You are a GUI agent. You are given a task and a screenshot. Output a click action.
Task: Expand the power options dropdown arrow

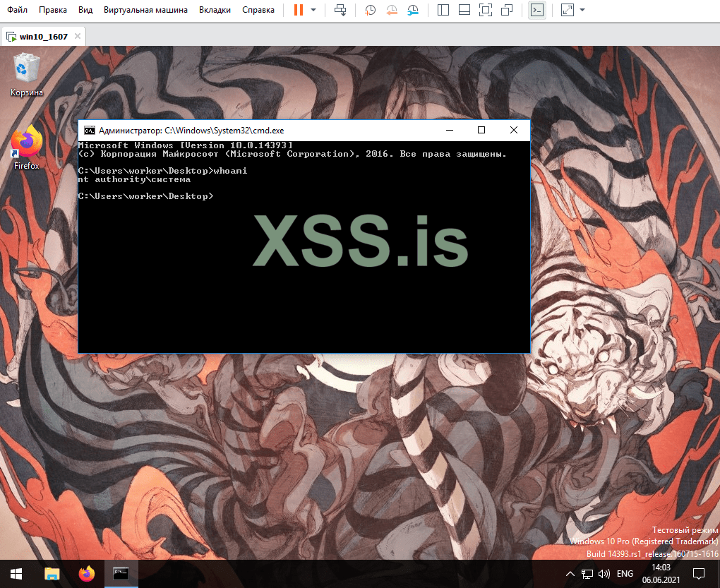313,10
